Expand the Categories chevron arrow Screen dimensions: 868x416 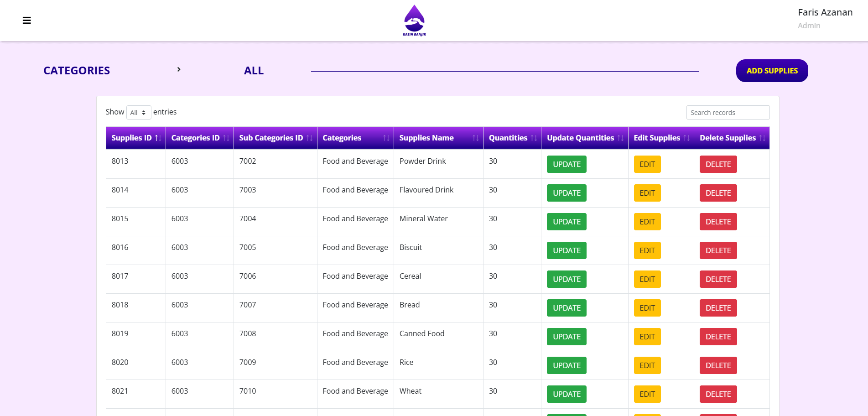pos(179,69)
